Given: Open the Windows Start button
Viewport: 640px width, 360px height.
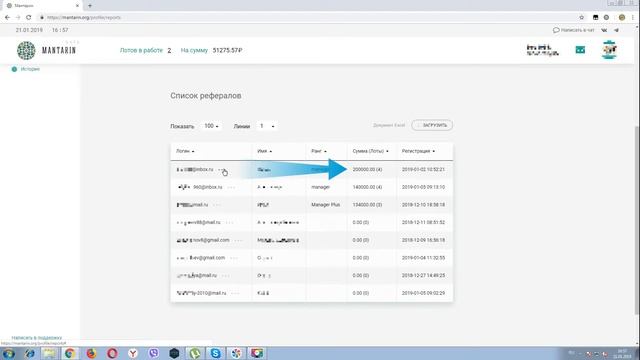Looking at the screenshot, I should [9, 353].
